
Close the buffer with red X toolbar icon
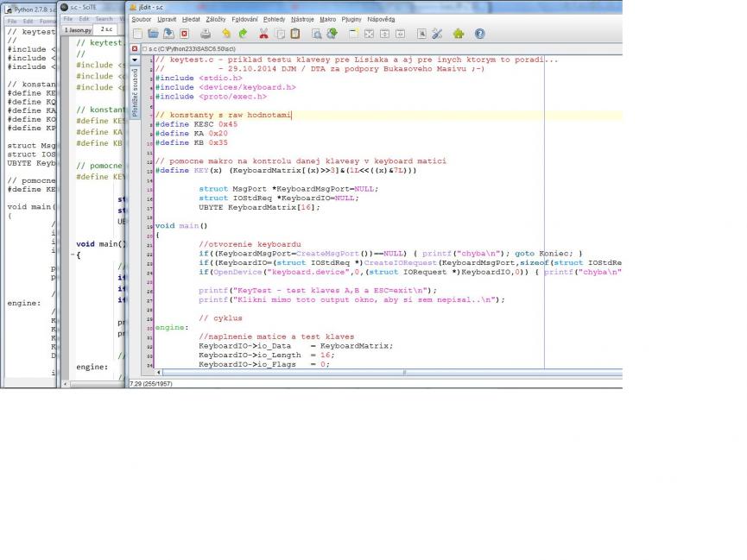[x=184, y=34]
